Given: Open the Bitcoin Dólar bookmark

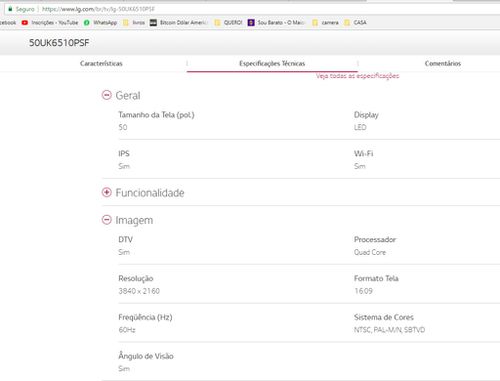Looking at the screenshot, I should 179,23.
